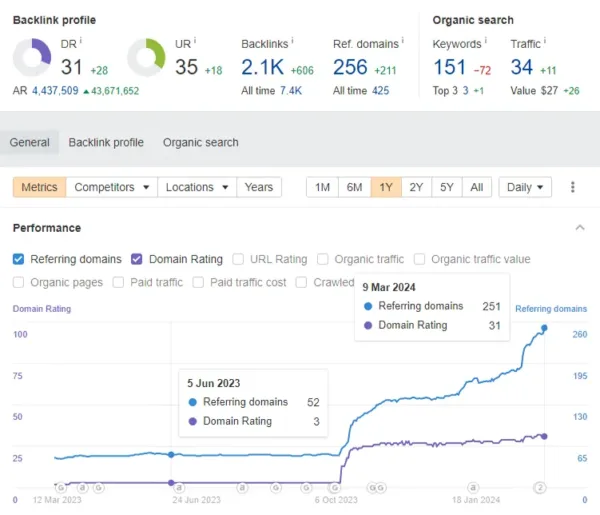This screenshot has height=515, width=600.
Task: Click the 'G' marker above 6 Oct 2023
Action: (x=335, y=487)
